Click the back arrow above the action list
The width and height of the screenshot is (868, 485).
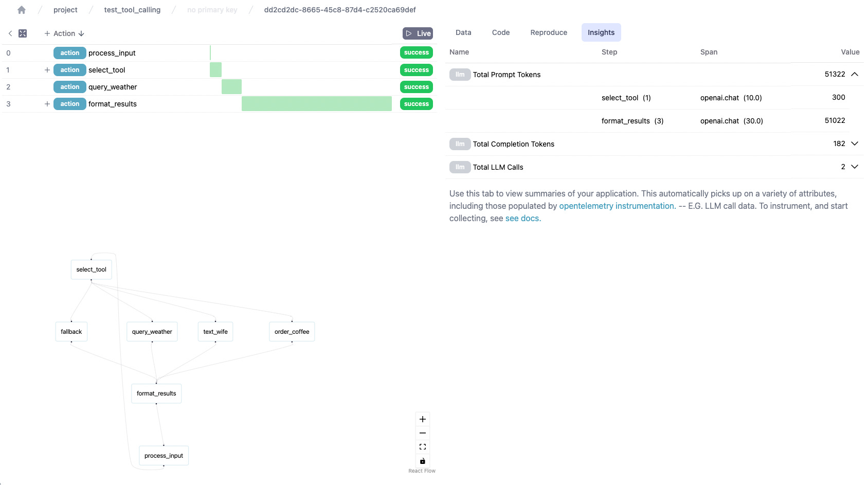coord(10,33)
